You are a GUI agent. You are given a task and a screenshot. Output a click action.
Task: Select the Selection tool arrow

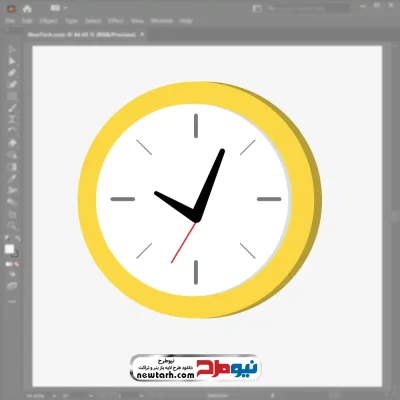12,50
